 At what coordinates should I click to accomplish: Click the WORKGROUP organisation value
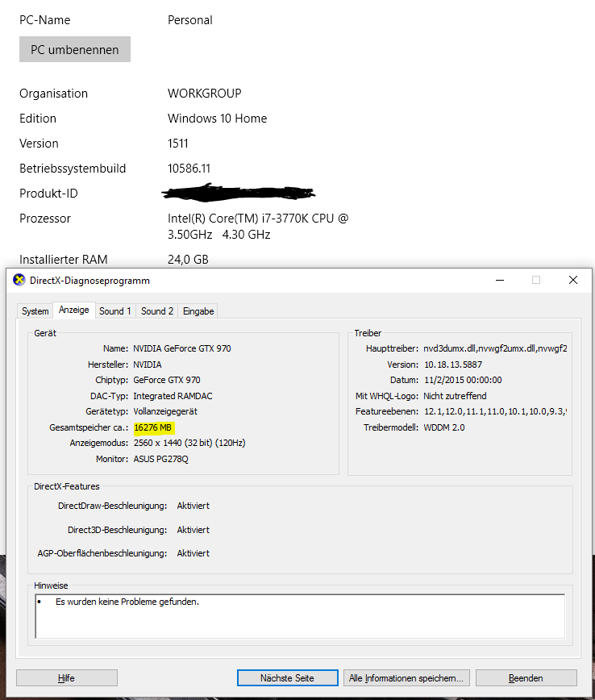pyautogui.click(x=205, y=94)
